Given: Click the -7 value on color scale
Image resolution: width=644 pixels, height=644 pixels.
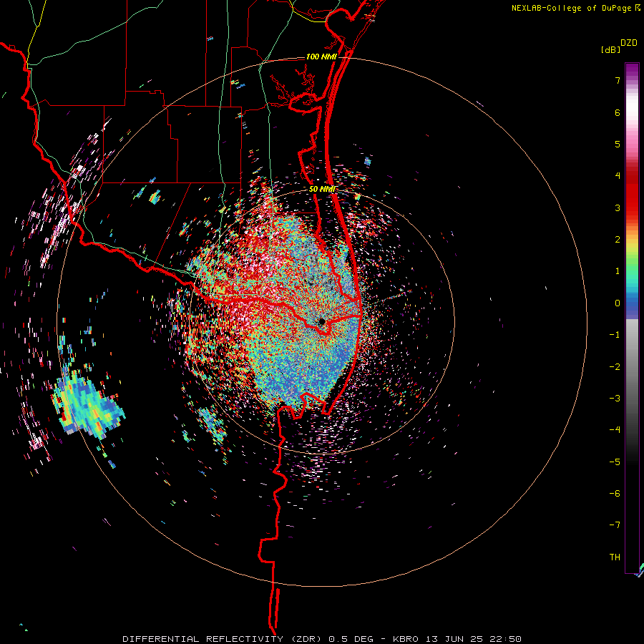Looking at the screenshot, I should pyautogui.click(x=615, y=525).
